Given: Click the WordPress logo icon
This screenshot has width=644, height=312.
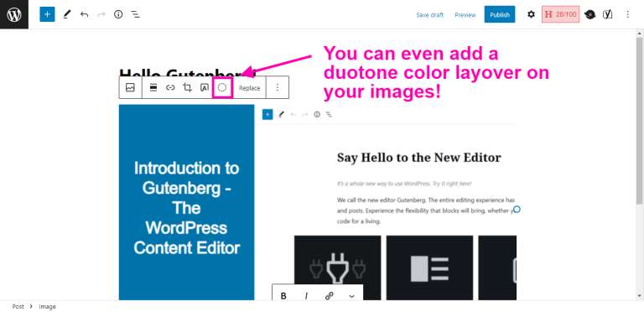Looking at the screenshot, I should coord(14,14).
